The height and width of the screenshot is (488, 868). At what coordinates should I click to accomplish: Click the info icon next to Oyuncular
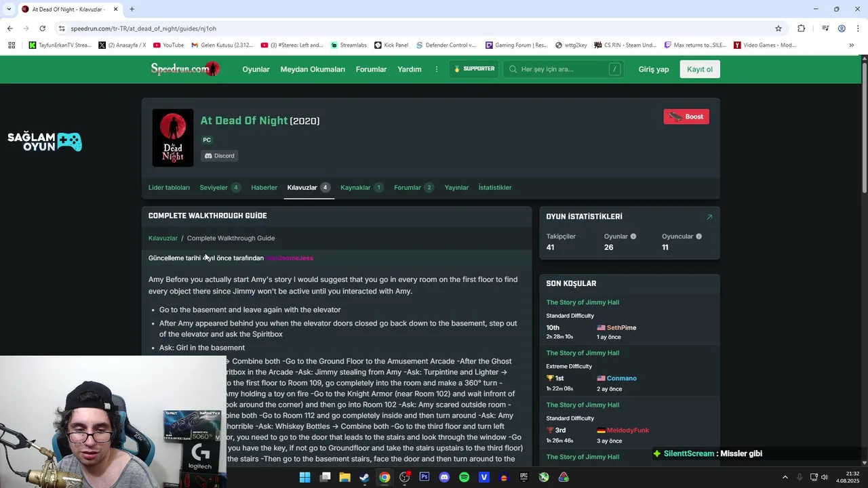pyautogui.click(x=698, y=237)
